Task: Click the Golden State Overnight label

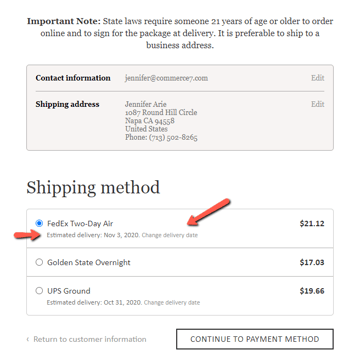Action: coord(89,263)
